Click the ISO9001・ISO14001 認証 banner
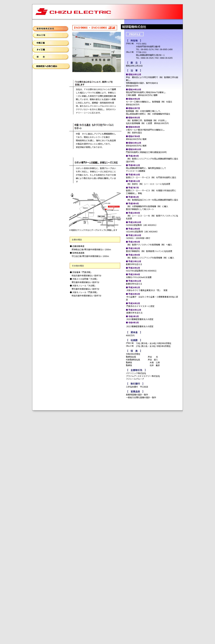Image resolution: width=215 pixels, height=644 pixels. pyautogui.click(x=95, y=28)
